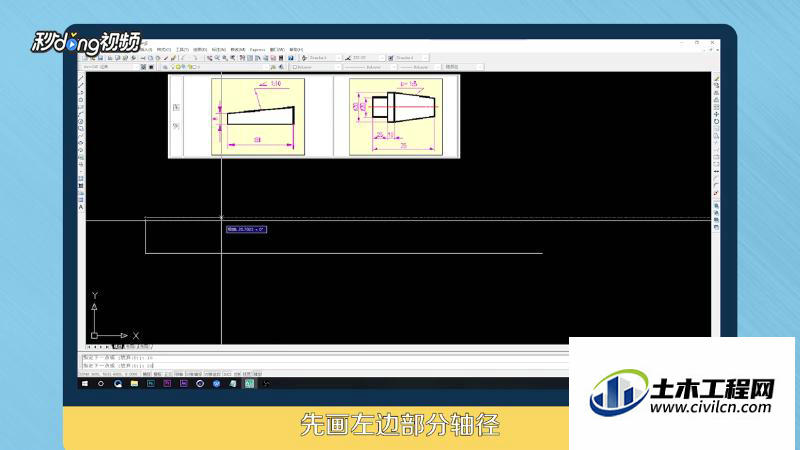The image size is (800, 450).
Task: Open the Express menu
Action: (x=258, y=49)
